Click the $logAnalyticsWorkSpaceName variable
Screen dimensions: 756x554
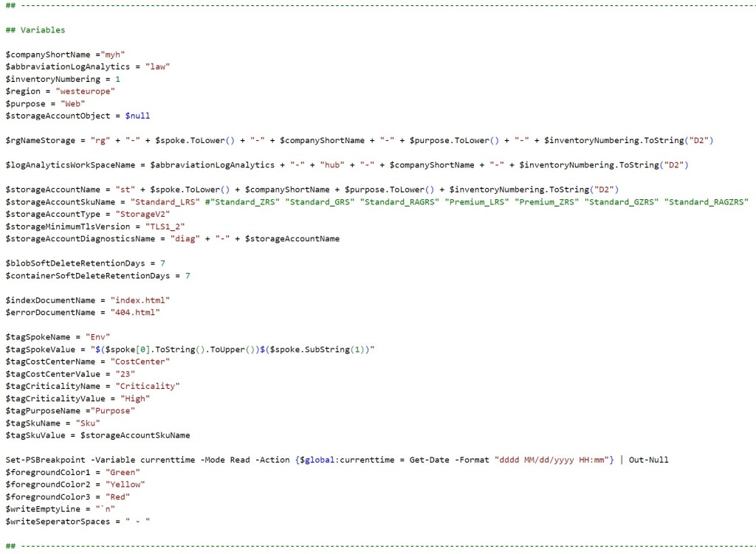pos(70,165)
